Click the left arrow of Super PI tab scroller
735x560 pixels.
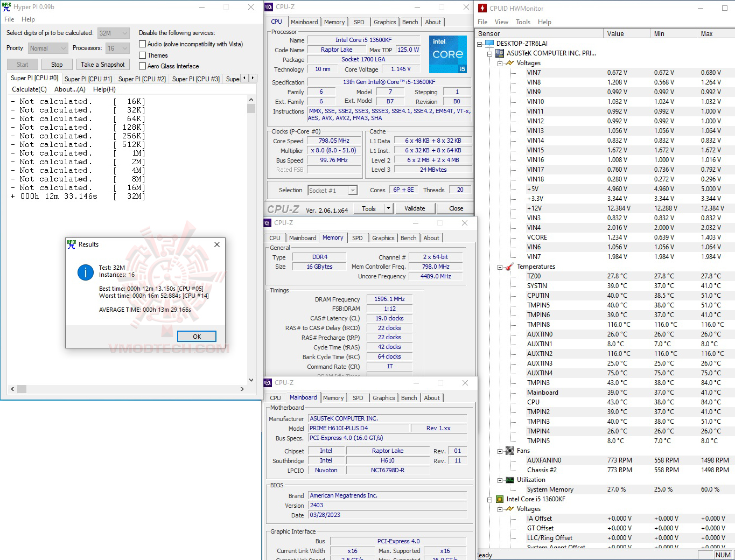(244, 78)
